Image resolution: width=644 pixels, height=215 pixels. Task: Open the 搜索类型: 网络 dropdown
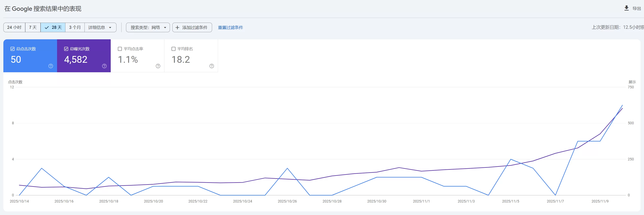(x=148, y=27)
